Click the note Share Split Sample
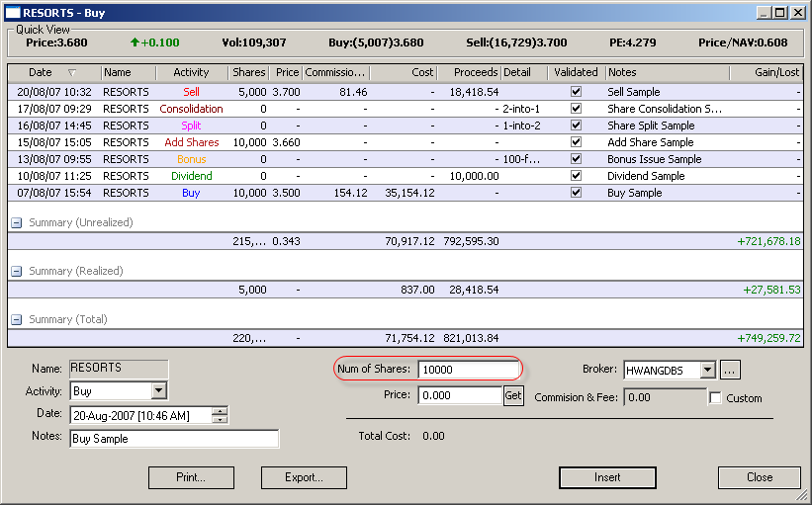This screenshot has width=812, height=505. pyautogui.click(x=651, y=126)
